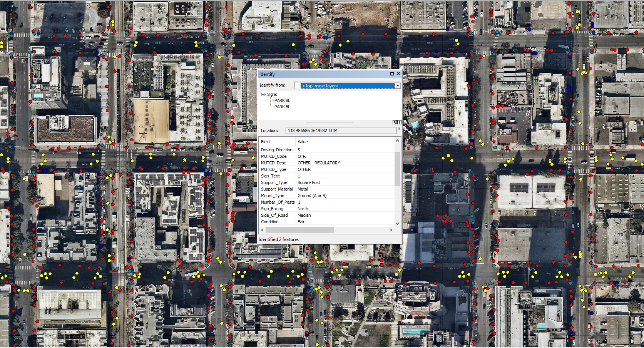644x348 pixels.
Task: Open the small location units arrow menu
Action: tap(399, 129)
